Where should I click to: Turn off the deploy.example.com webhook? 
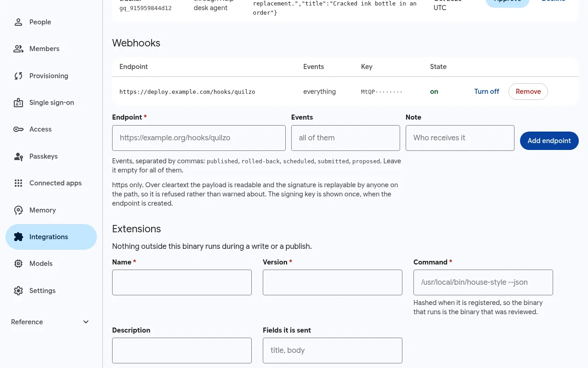486,92
